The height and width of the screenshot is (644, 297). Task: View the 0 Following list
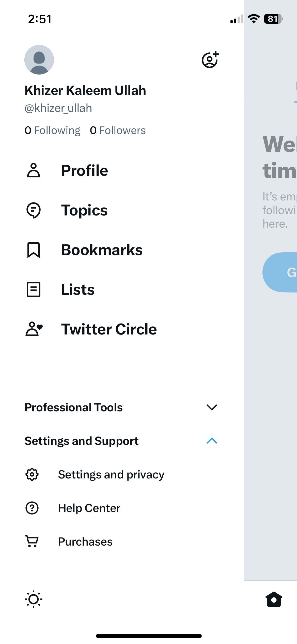click(53, 130)
